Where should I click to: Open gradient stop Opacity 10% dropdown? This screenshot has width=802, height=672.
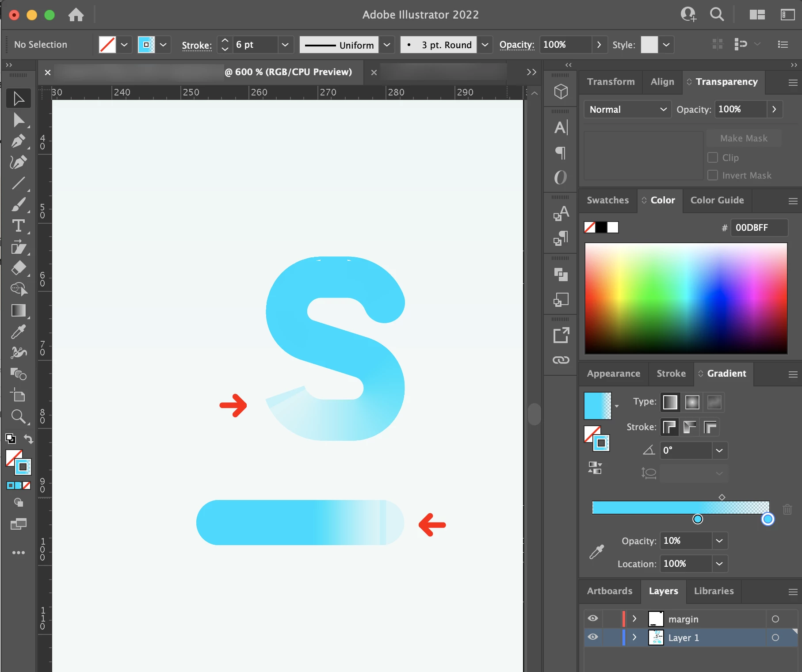[x=720, y=541]
